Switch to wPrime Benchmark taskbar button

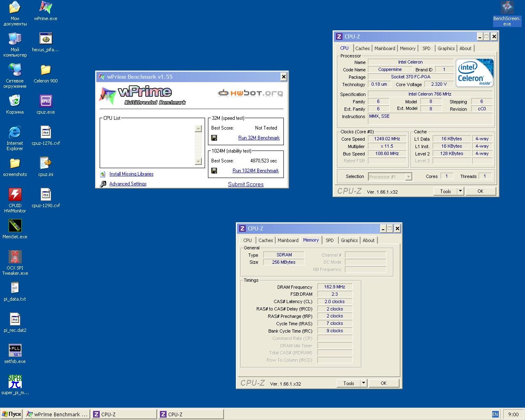tap(57, 414)
